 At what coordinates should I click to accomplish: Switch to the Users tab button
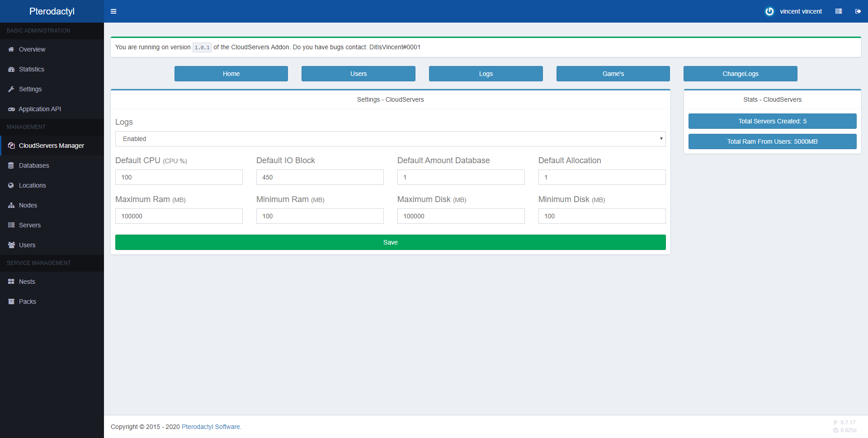358,74
